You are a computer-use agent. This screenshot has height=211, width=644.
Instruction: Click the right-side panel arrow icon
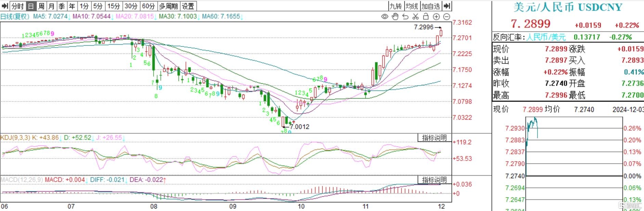pos(447,6)
